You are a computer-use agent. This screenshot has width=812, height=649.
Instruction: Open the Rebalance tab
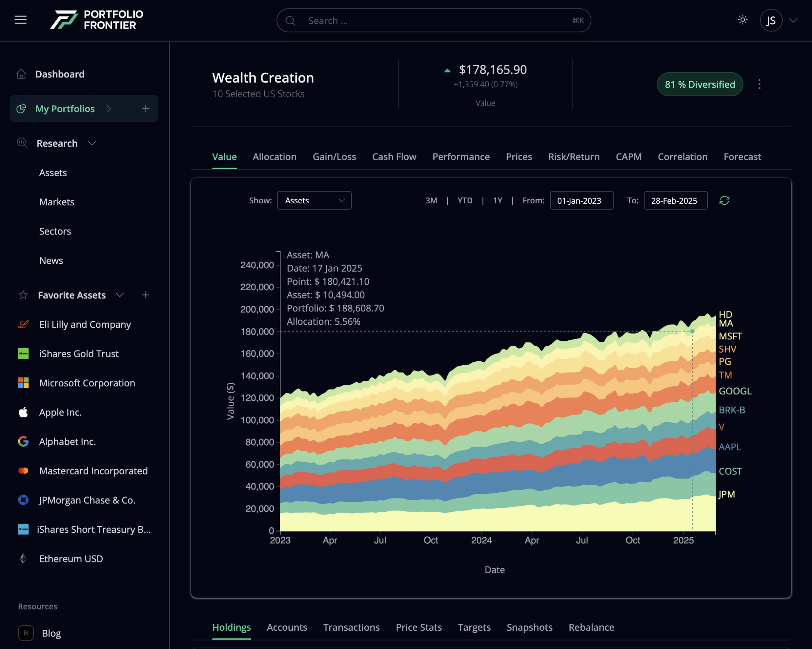tap(591, 627)
